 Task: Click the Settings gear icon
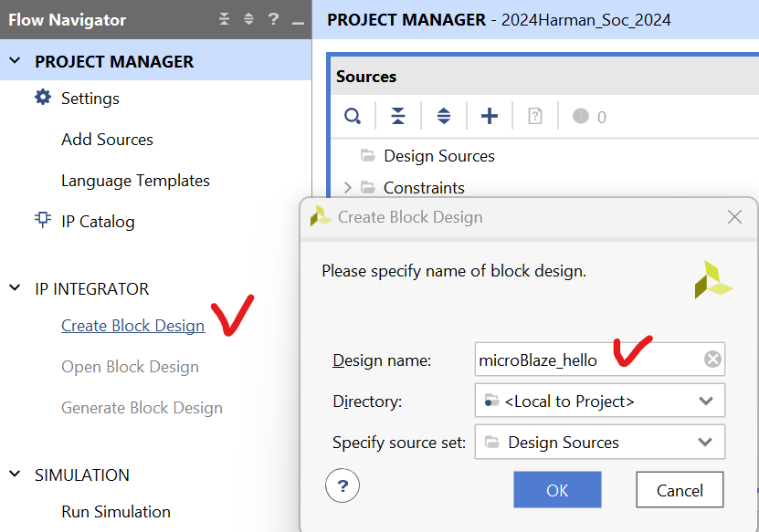[43, 98]
